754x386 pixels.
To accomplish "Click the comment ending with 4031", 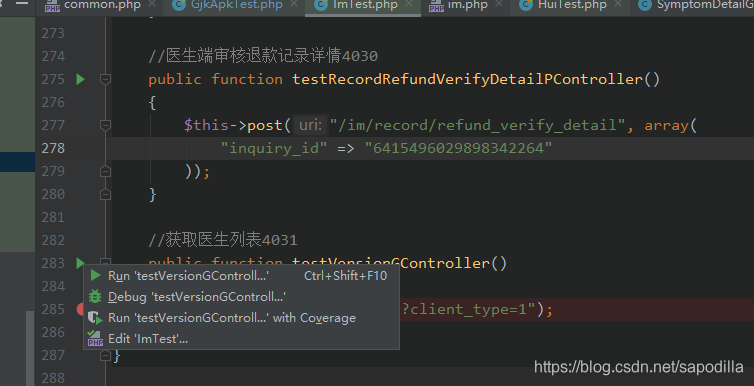I will pyautogui.click(x=223, y=240).
